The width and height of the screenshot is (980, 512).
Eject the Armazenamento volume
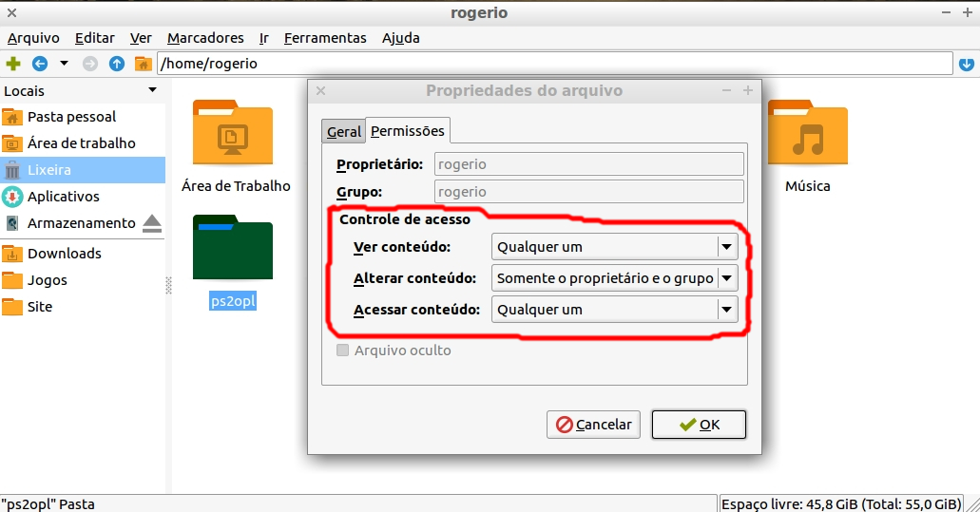coord(152,224)
